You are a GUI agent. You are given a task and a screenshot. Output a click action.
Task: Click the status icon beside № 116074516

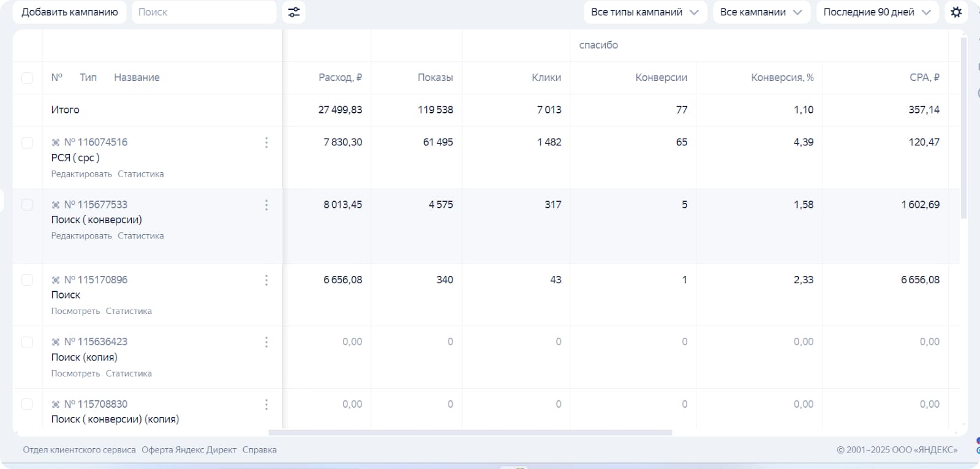pyautogui.click(x=56, y=143)
